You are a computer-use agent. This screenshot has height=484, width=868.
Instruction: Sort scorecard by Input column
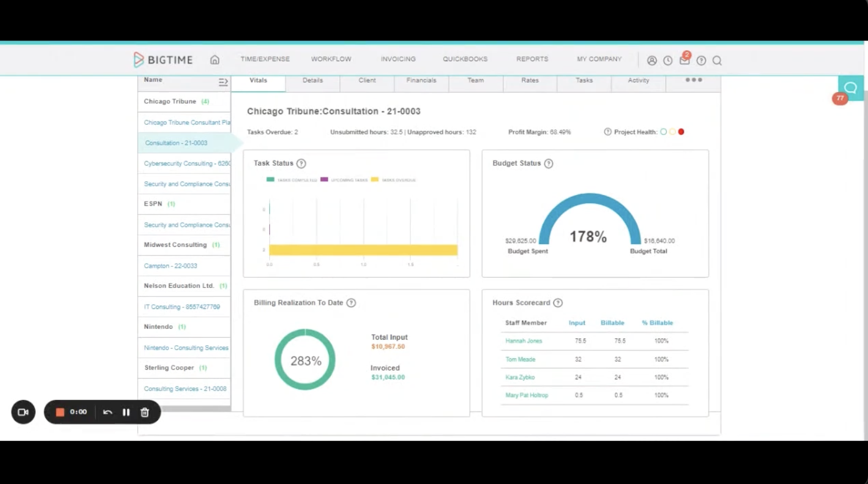click(577, 323)
